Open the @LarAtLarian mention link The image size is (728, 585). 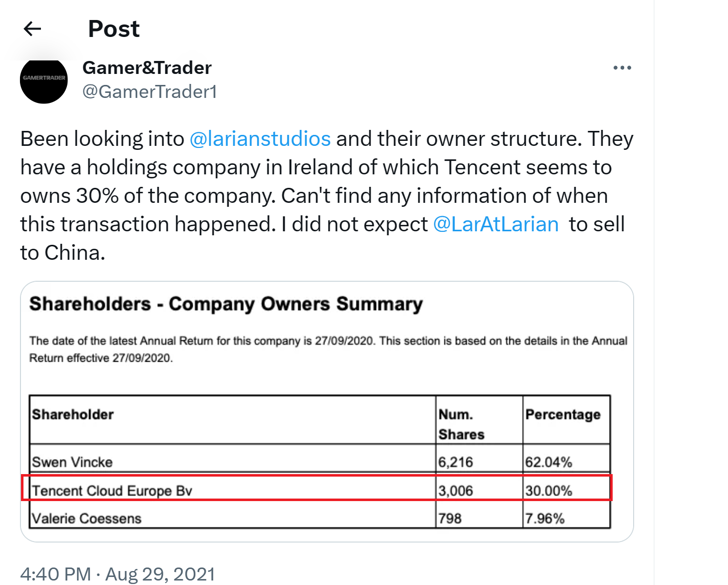point(496,225)
